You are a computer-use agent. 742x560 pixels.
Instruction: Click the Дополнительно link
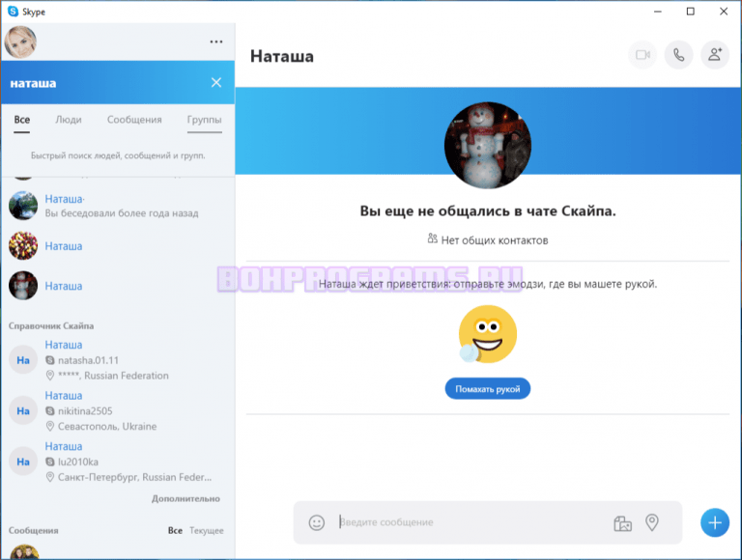click(185, 498)
